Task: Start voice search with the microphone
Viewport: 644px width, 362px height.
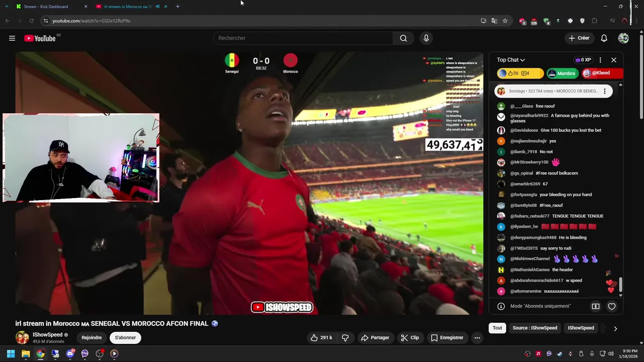Action: 426,38
